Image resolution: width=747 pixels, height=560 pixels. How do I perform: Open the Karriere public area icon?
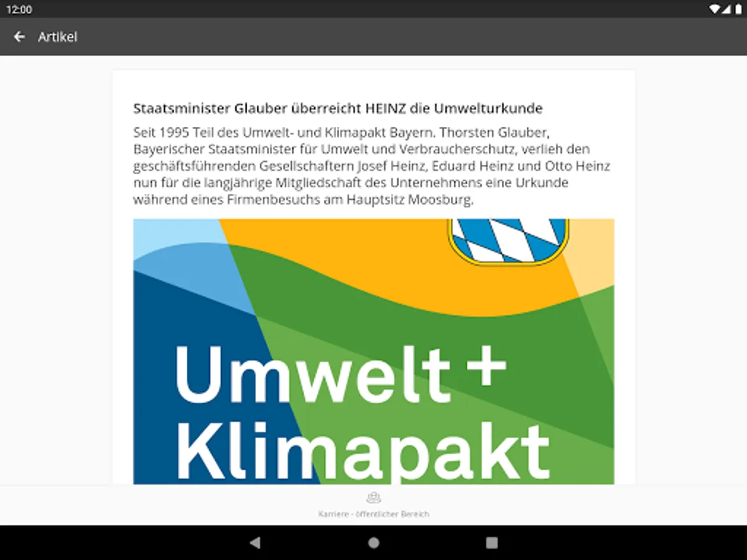pos(374,498)
